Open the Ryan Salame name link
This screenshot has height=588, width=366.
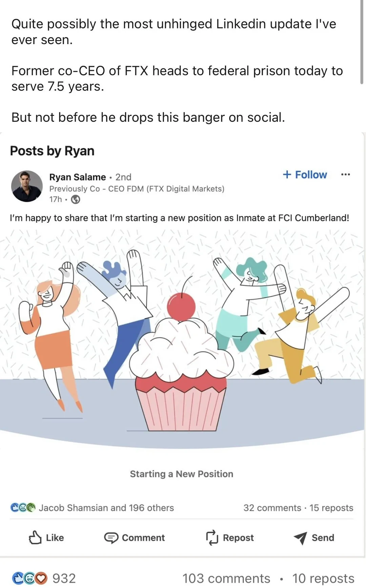[78, 177]
